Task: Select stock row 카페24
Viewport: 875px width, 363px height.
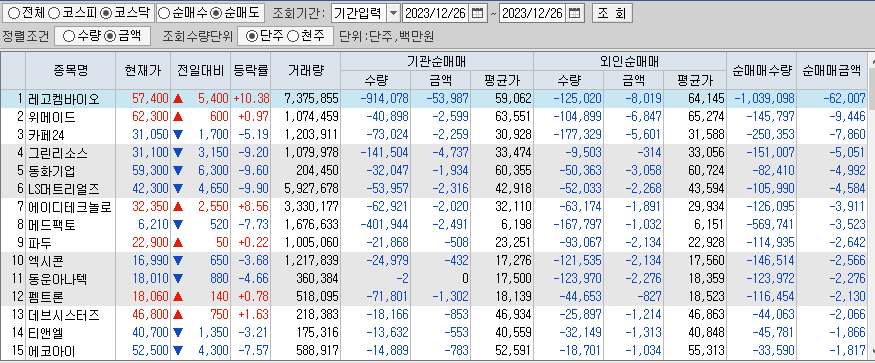Action: 433,135
